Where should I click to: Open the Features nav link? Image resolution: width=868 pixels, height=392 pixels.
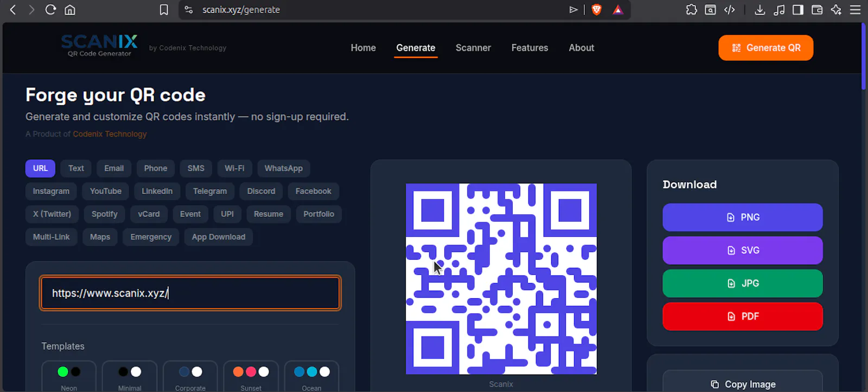pos(529,48)
